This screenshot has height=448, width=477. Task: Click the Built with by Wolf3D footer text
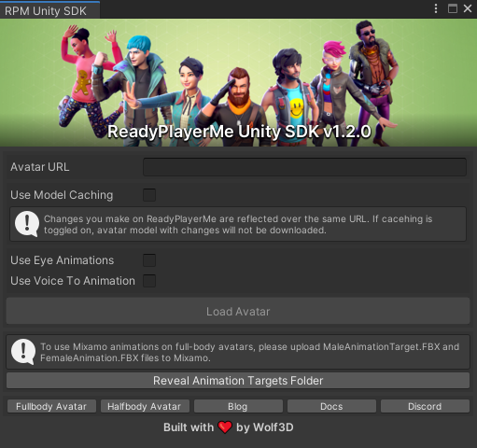coord(229,427)
